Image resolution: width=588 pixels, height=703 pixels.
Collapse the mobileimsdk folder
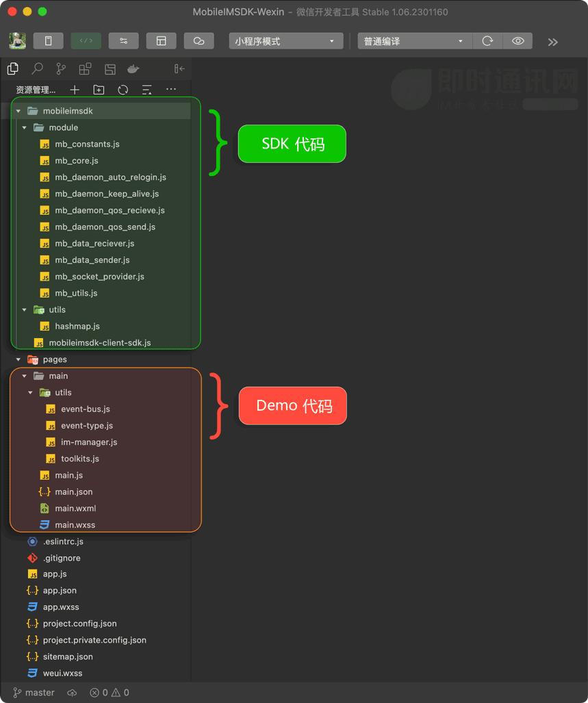[x=17, y=110]
